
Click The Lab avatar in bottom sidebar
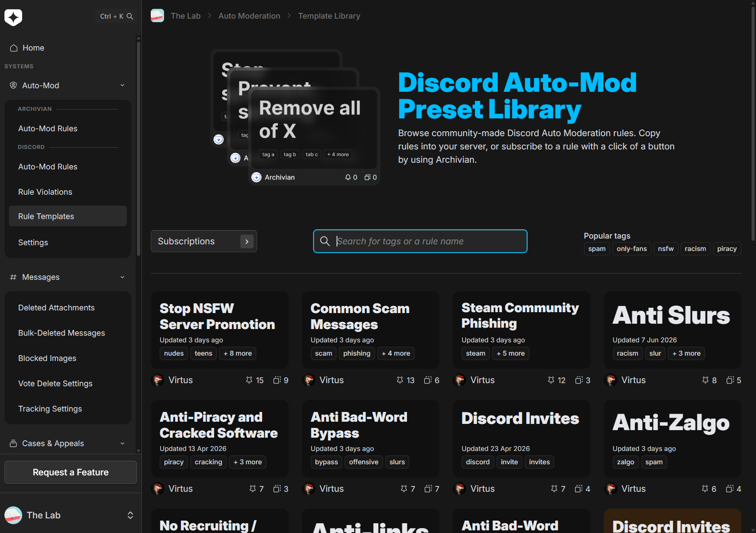coord(13,515)
